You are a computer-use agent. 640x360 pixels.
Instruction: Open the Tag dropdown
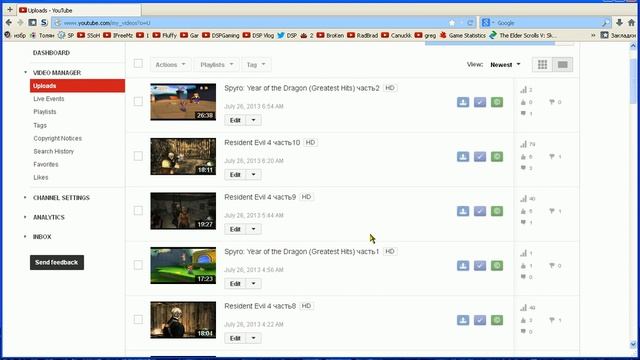tap(256, 64)
